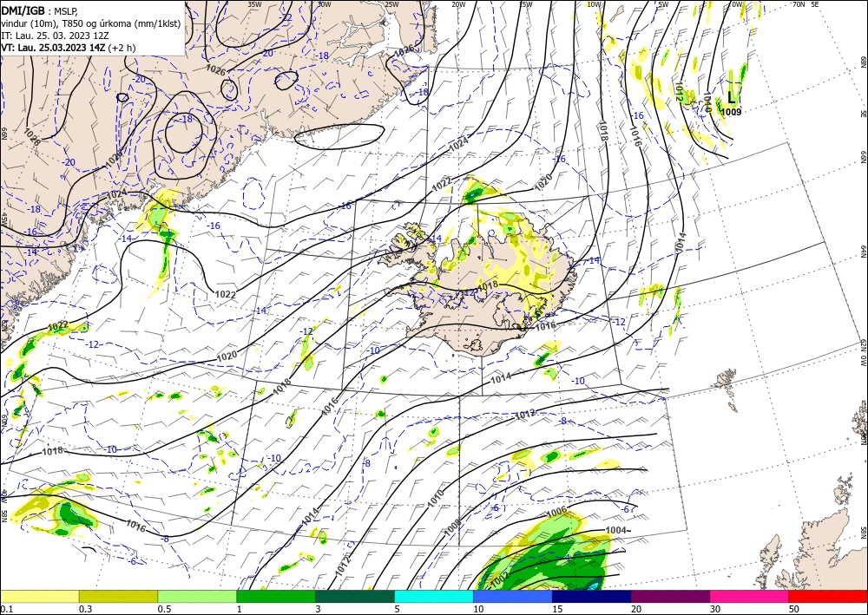Screen dimensions: 868x615
Task: Click the '30' legend value label
Action: (716, 609)
